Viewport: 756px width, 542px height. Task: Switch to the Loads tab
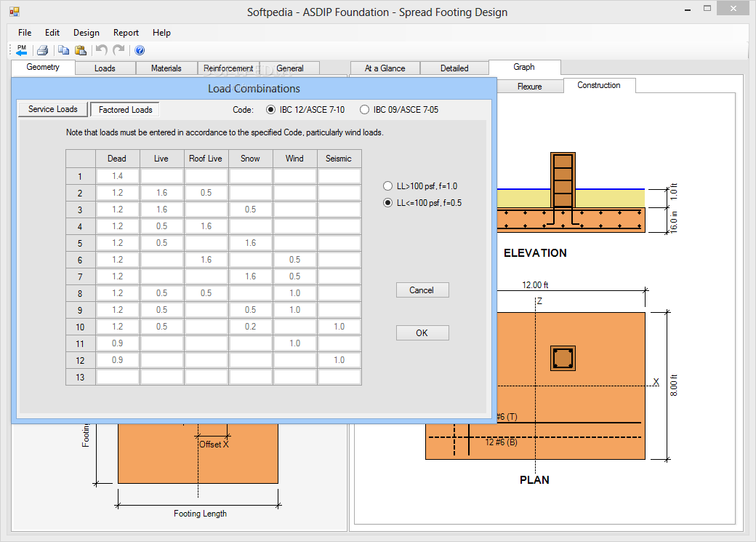point(105,68)
